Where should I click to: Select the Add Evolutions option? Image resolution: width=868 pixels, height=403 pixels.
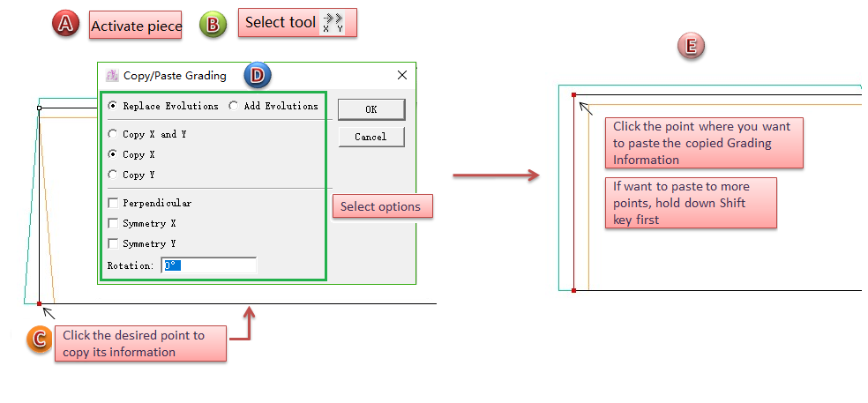click(x=233, y=106)
